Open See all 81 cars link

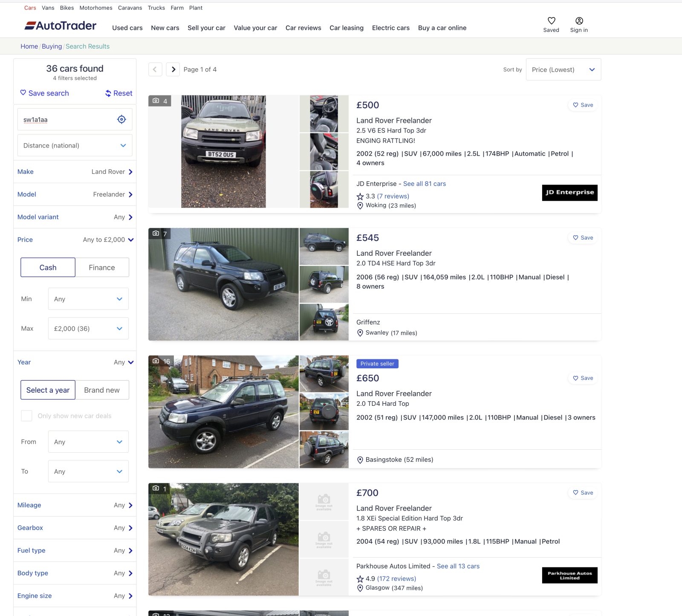(425, 184)
